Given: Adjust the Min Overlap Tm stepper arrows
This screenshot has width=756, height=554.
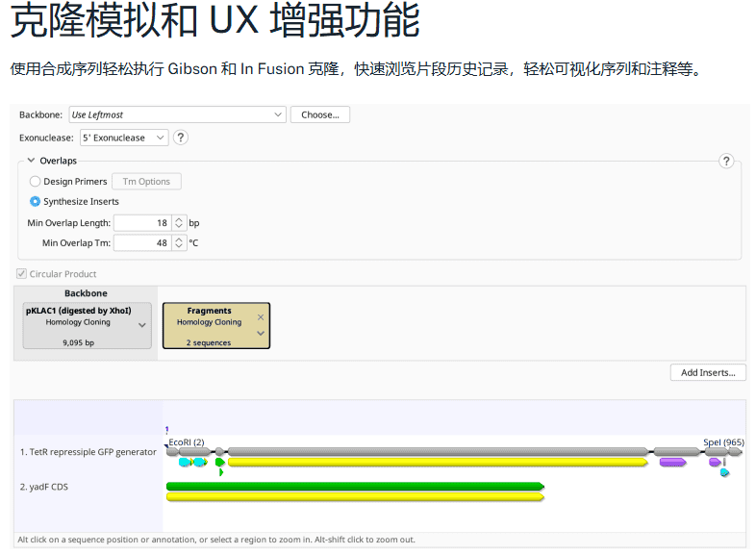Looking at the screenshot, I should click(x=179, y=243).
